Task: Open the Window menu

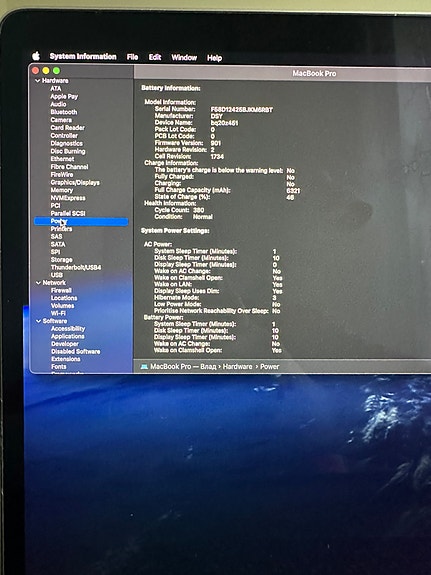Action: pyautogui.click(x=184, y=58)
